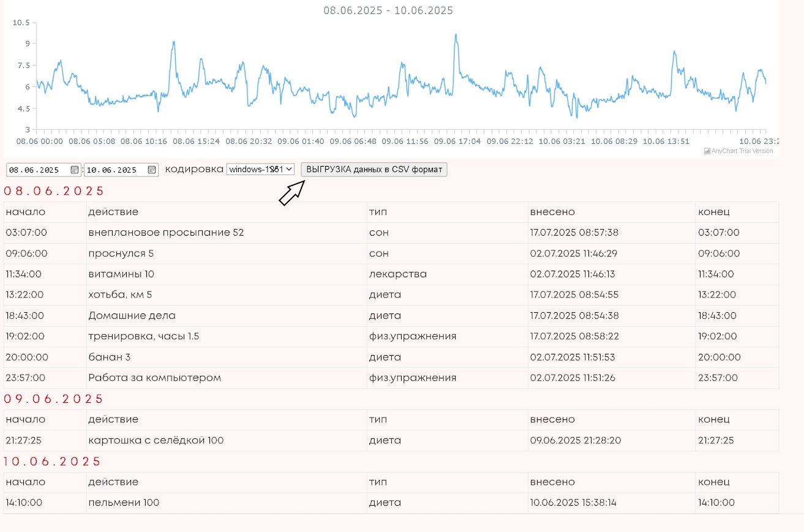Open the calendar picker for end date 10.06.2025

152,170
